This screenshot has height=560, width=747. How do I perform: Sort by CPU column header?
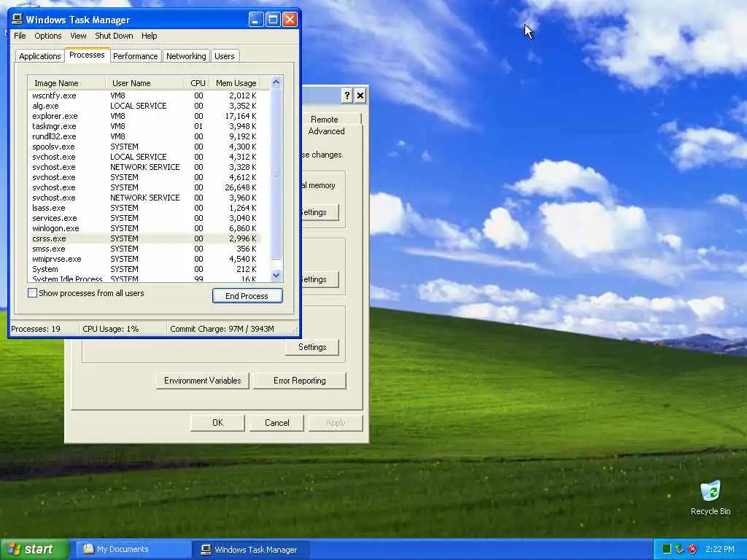pyautogui.click(x=197, y=83)
